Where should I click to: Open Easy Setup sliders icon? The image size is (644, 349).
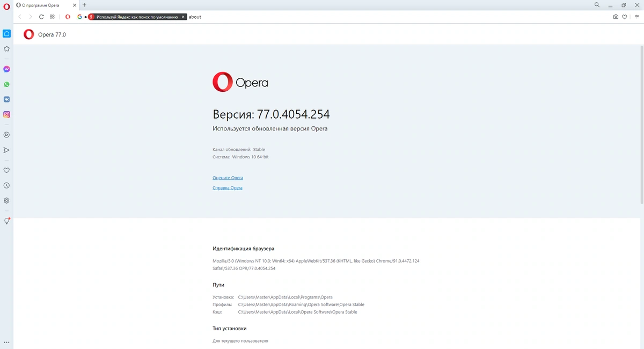(637, 17)
